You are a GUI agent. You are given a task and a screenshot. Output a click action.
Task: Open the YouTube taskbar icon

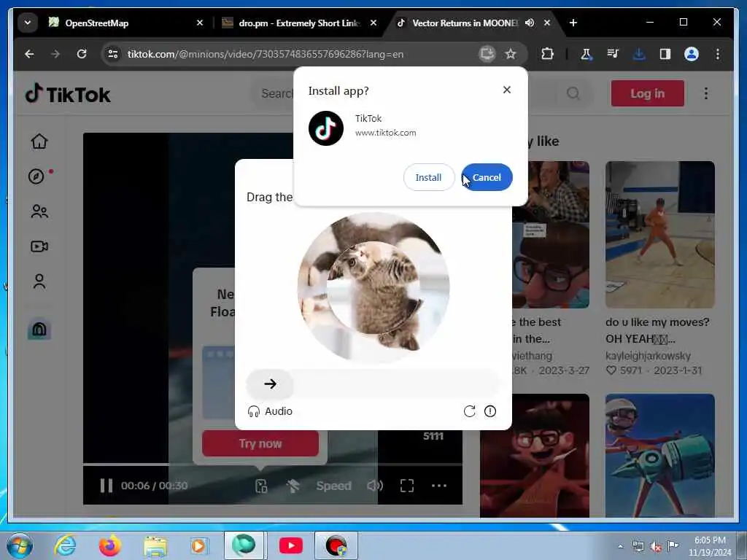click(291, 545)
